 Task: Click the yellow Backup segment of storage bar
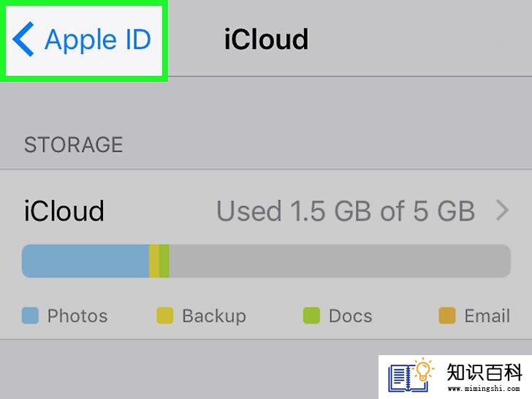pyautogui.click(x=154, y=261)
